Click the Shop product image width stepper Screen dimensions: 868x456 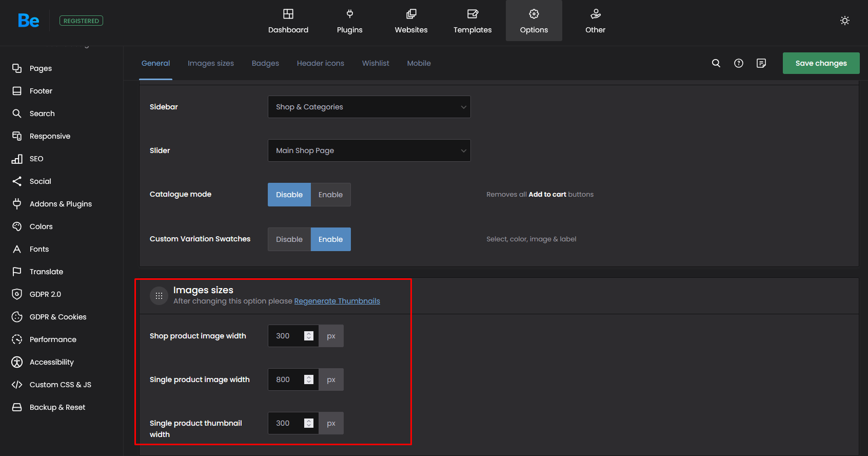pos(309,336)
